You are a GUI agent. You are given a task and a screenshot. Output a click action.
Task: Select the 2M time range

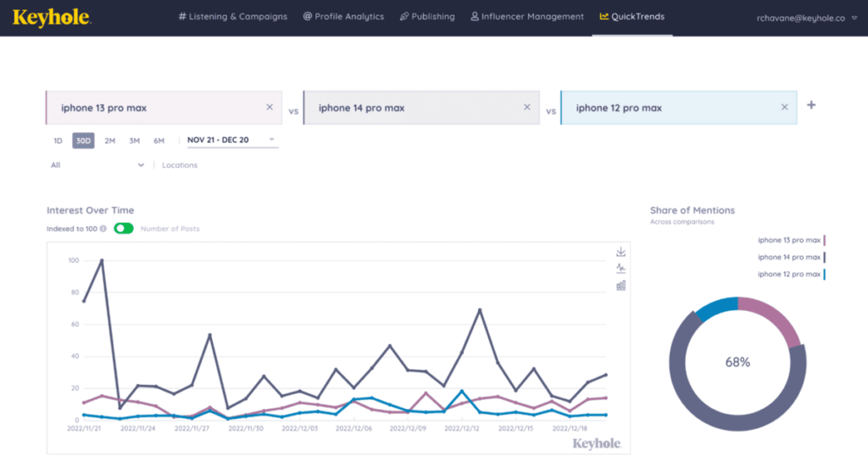[109, 141]
